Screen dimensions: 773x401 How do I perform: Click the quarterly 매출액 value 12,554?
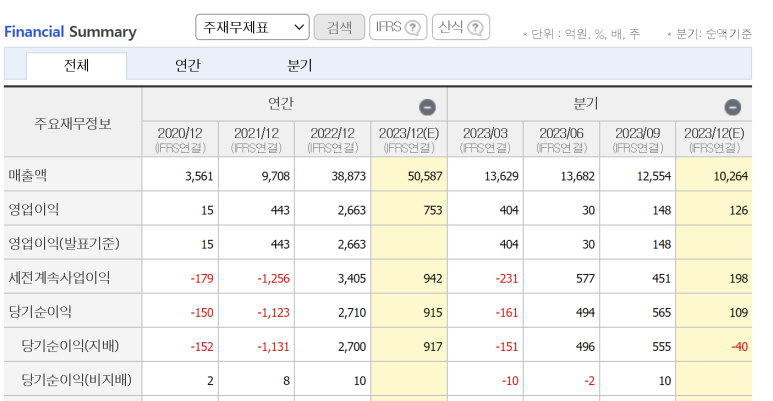pyautogui.click(x=654, y=176)
